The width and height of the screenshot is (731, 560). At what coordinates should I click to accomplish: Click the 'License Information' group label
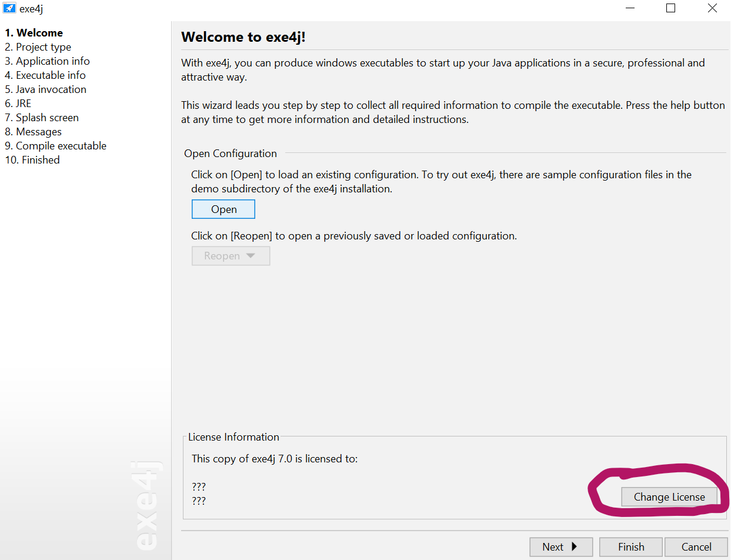(233, 437)
